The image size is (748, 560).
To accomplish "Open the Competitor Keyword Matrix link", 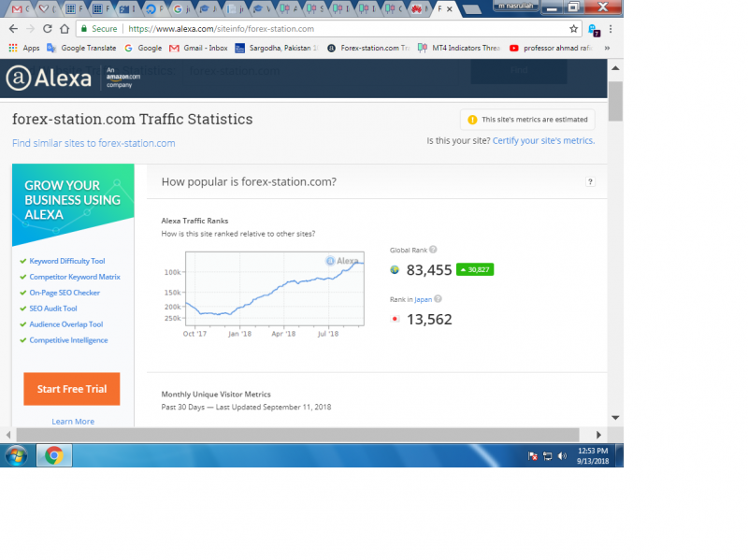I will tap(75, 277).
